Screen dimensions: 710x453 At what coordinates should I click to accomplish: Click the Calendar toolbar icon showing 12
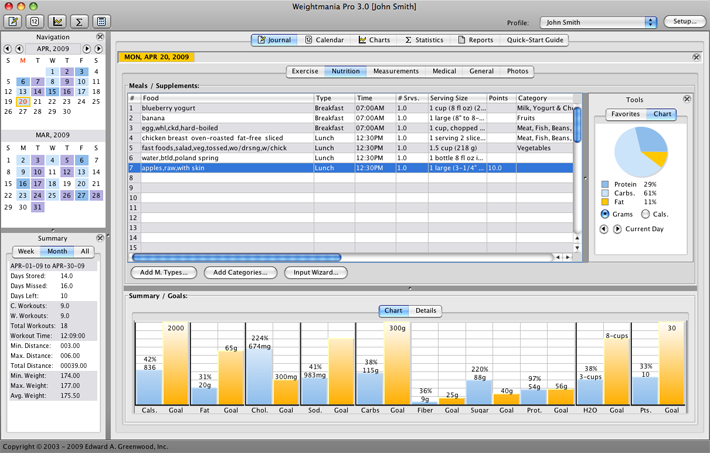coord(35,21)
